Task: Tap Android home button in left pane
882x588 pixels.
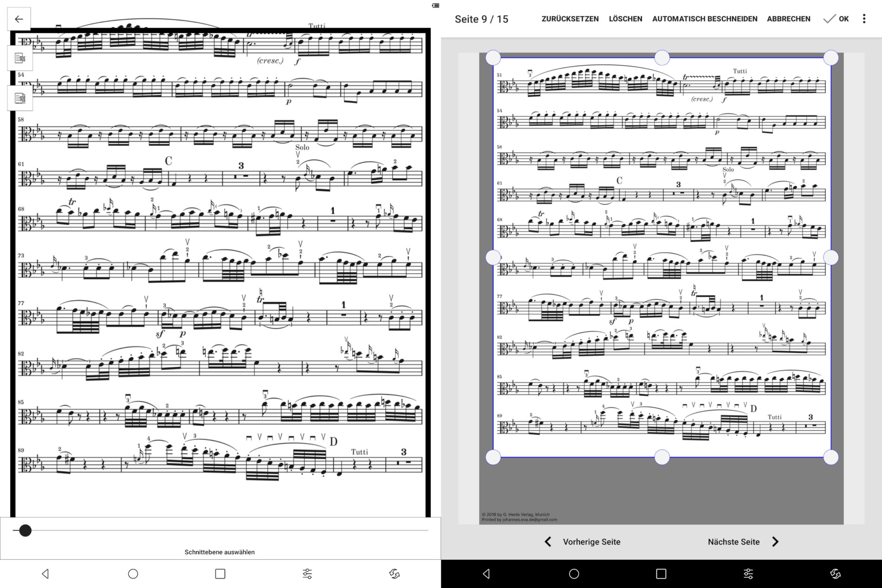Action: (133, 574)
